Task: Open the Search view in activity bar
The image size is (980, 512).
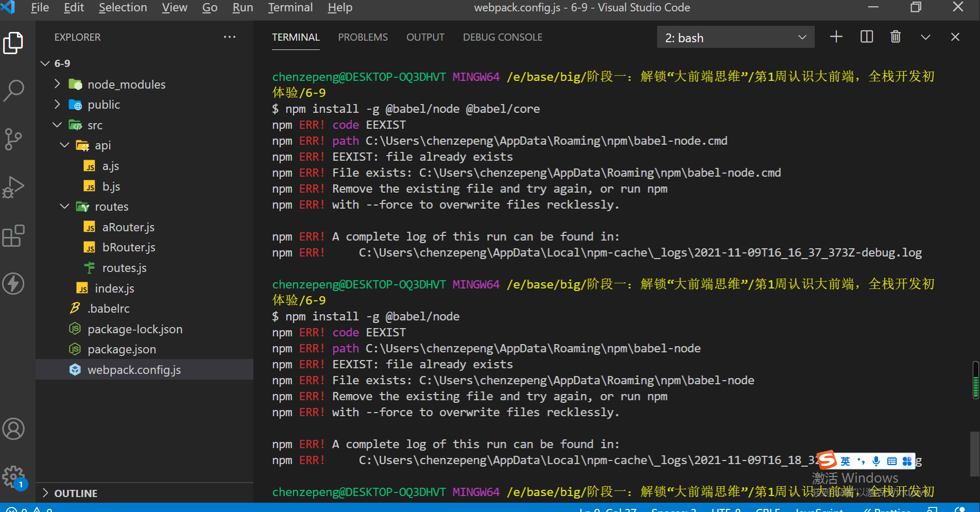Action: (13, 90)
